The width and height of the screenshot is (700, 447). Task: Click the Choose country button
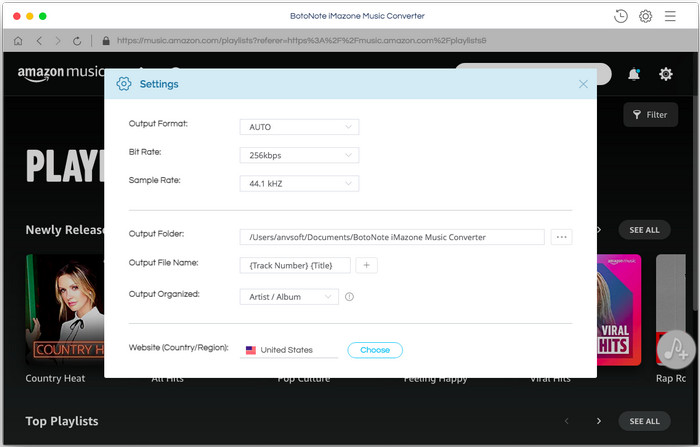pyautogui.click(x=375, y=350)
